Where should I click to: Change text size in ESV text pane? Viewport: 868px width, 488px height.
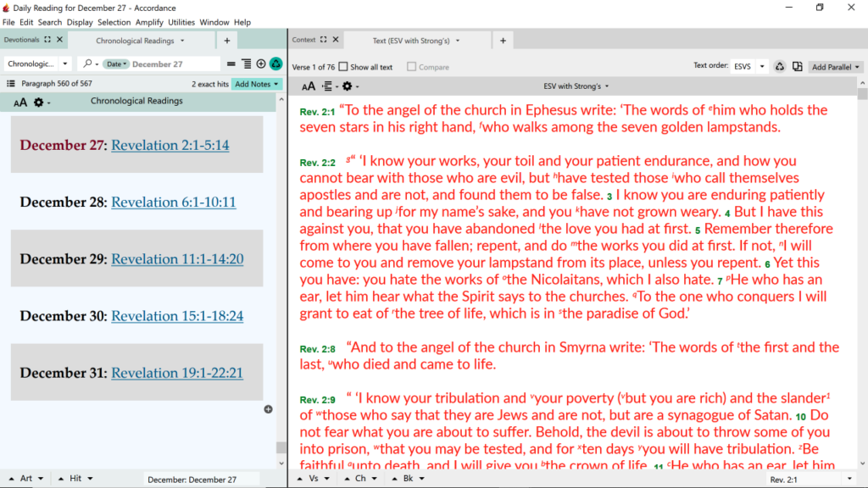(309, 86)
